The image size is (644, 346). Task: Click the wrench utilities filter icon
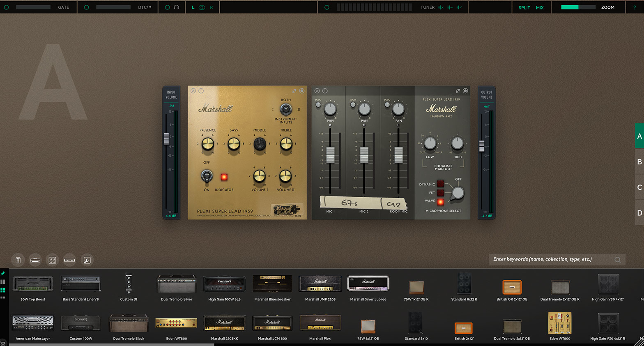tap(87, 260)
